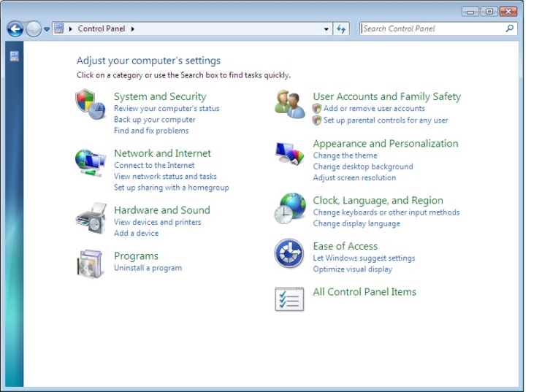
Task: Select Let Windows suggest settings
Action: click(x=364, y=258)
